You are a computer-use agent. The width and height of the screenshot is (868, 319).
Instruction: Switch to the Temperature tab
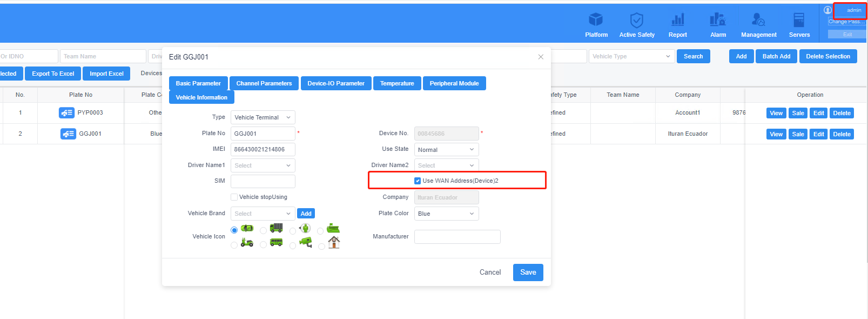(397, 83)
